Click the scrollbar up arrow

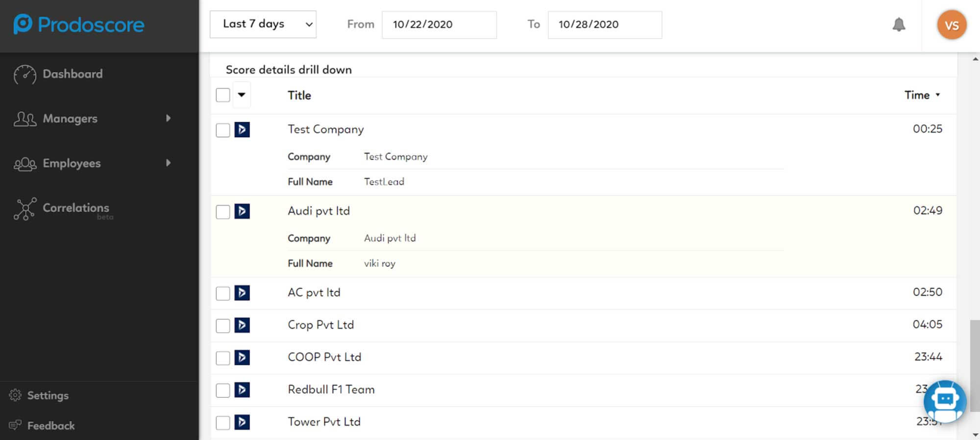point(975,59)
